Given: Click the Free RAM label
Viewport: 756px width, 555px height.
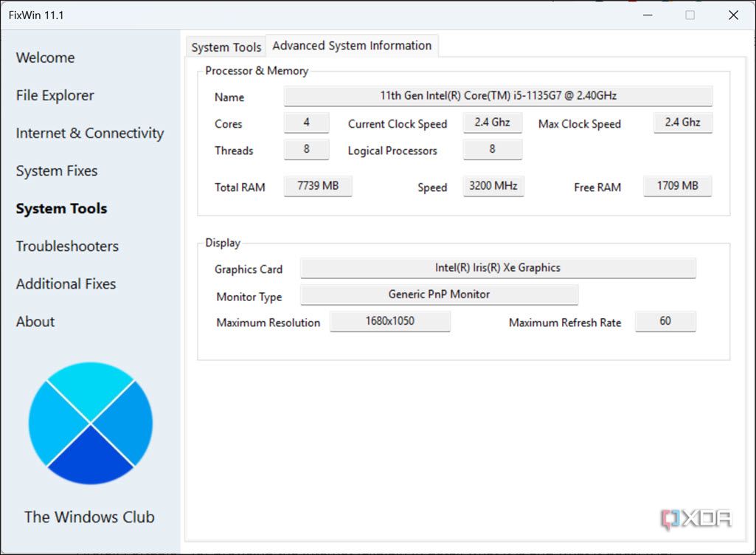Looking at the screenshot, I should tap(597, 187).
